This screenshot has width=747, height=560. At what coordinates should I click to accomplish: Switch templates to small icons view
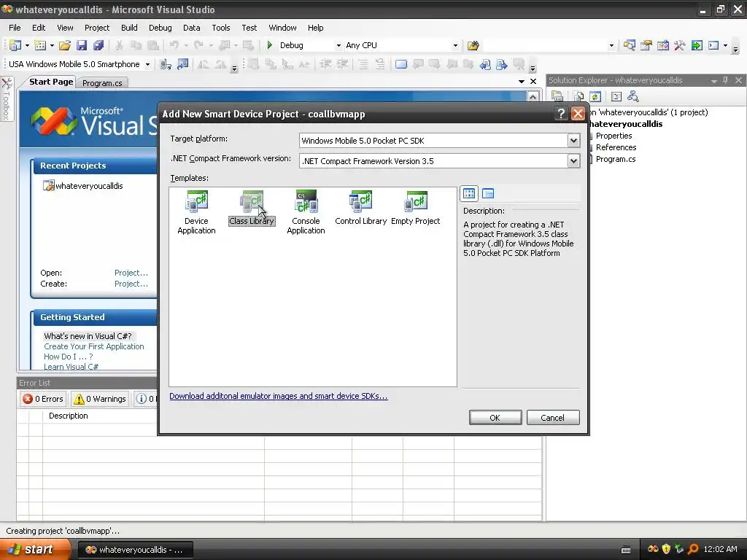point(488,193)
